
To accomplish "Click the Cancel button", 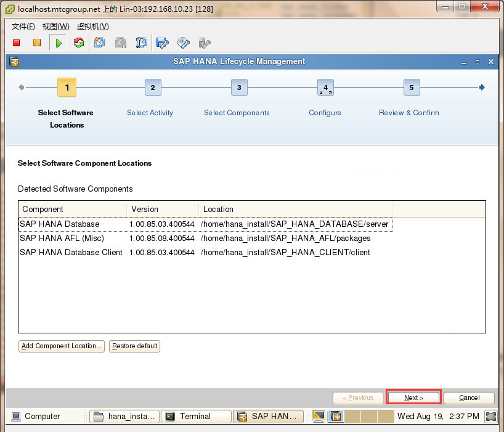I will coord(469,397).
